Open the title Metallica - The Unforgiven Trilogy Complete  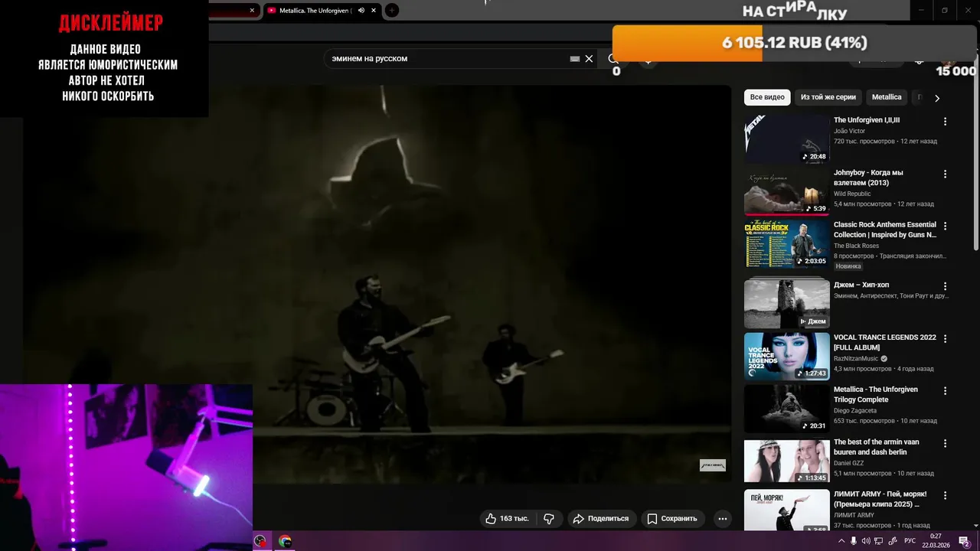click(x=876, y=394)
